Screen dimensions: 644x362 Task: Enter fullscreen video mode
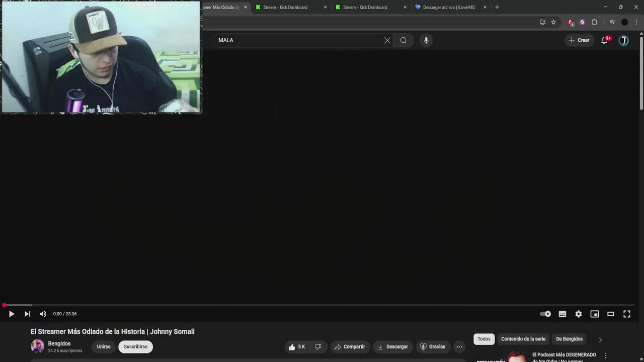pos(627,314)
